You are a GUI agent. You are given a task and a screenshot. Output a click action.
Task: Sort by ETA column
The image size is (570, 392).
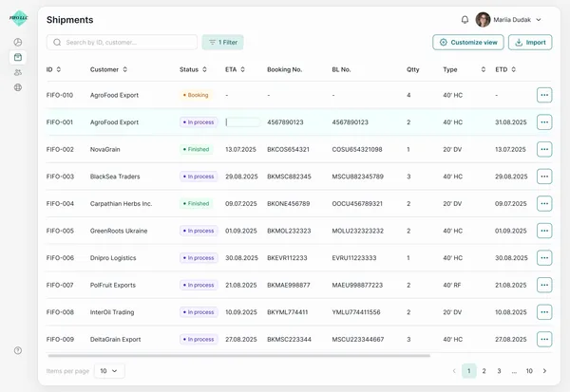click(242, 69)
